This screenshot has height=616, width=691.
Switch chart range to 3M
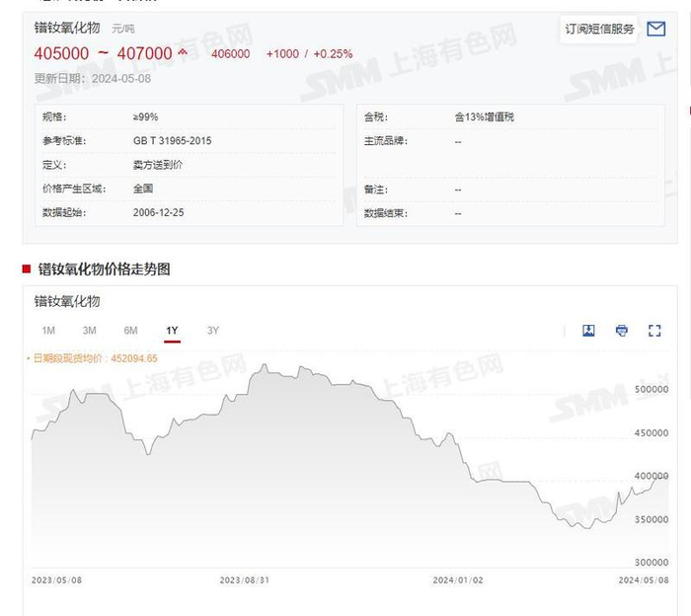point(90,331)
